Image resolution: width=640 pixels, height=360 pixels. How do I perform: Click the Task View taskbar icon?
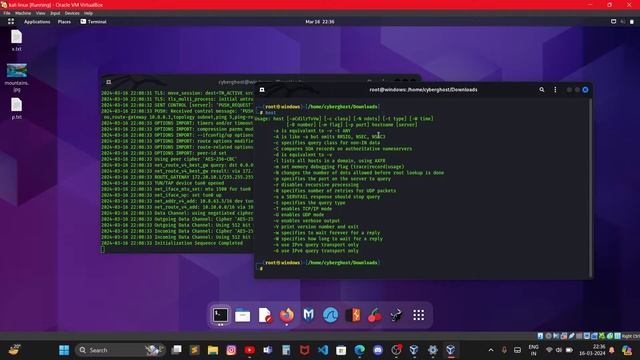point(176,350)
